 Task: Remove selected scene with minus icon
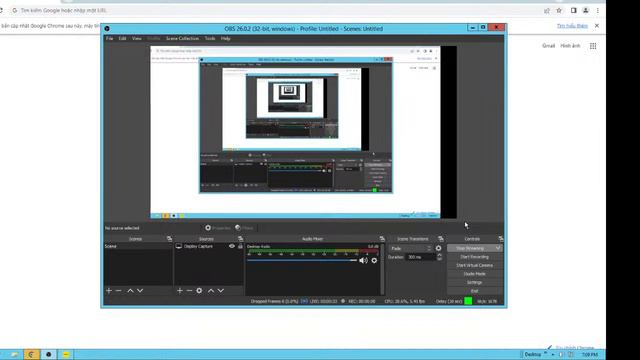pyautogui.click(x=119, y=291)
